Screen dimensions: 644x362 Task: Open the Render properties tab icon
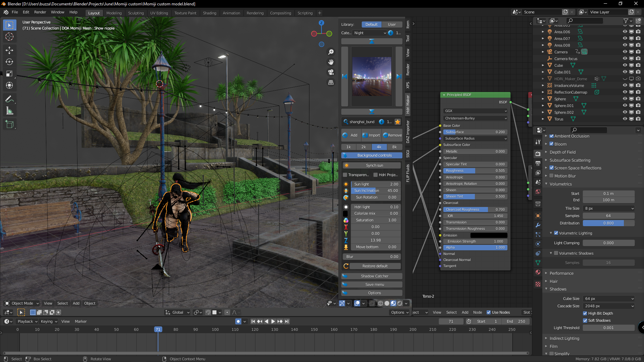tap(538, 154)
